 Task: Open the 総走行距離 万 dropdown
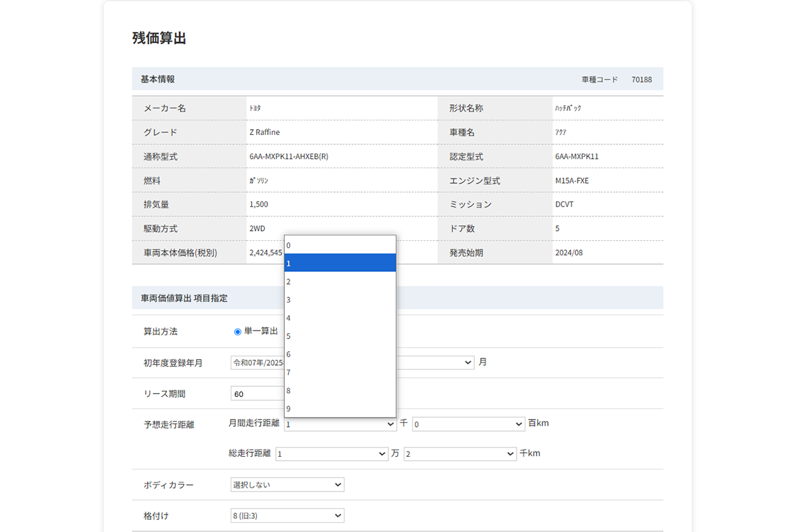point(332,454)
